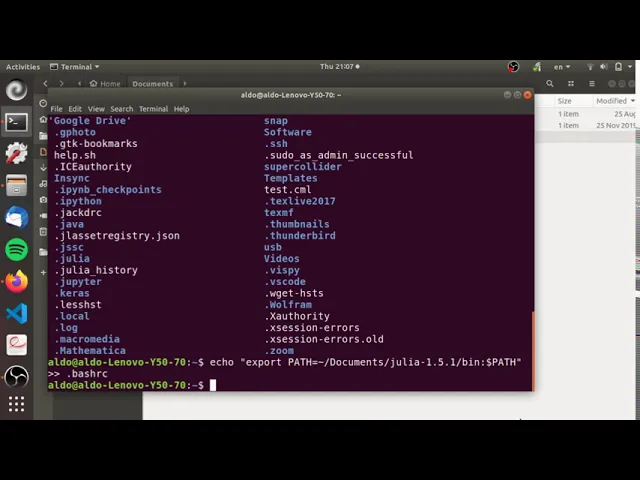Click the Terminal icon in the dock
This screenshot has height=480, width=640.
(x=16, y=122)
